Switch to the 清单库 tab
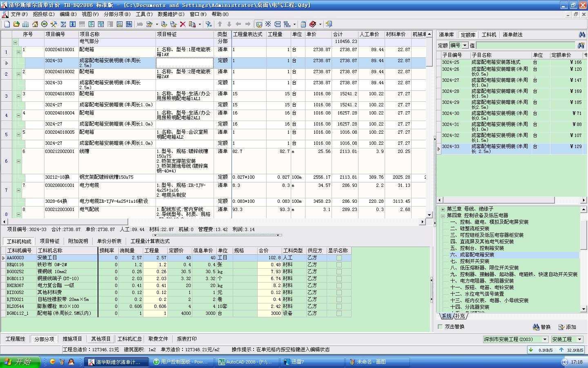The height and width of the screenshot is (368, 588). [x=446, y=35]
